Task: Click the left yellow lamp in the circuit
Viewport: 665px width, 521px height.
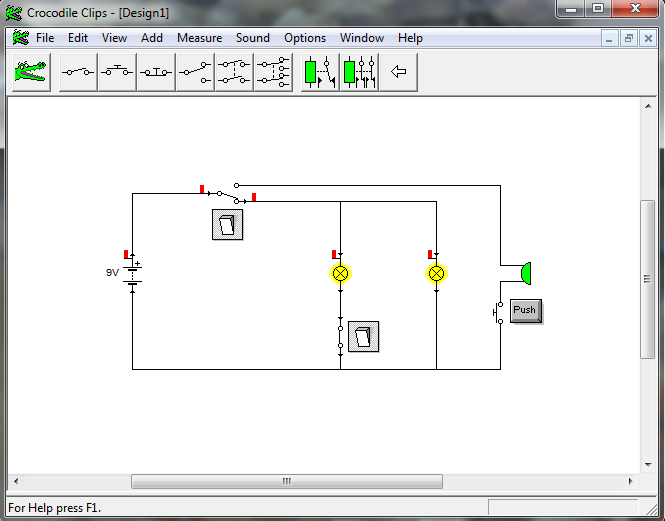Action: pyautogui.click(x=340, y=273)
